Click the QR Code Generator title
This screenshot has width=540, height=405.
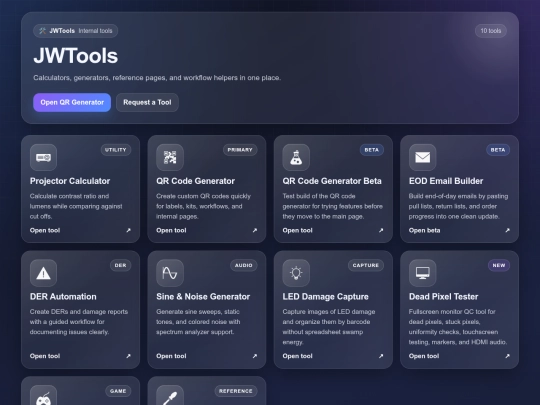click(x=195, y=181)
